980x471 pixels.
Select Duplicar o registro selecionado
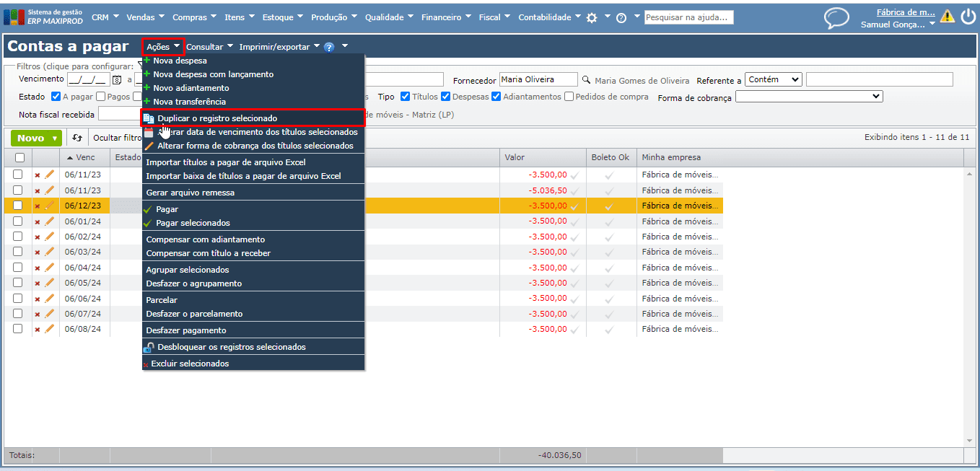coord(216,118)
